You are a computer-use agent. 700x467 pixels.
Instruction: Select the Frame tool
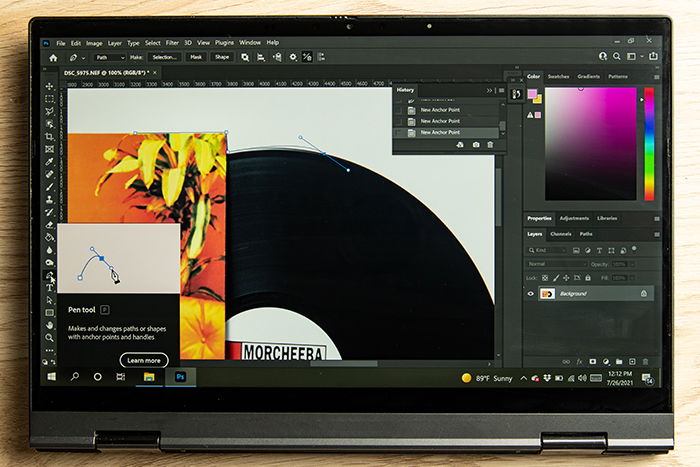(x=50, y=149)
